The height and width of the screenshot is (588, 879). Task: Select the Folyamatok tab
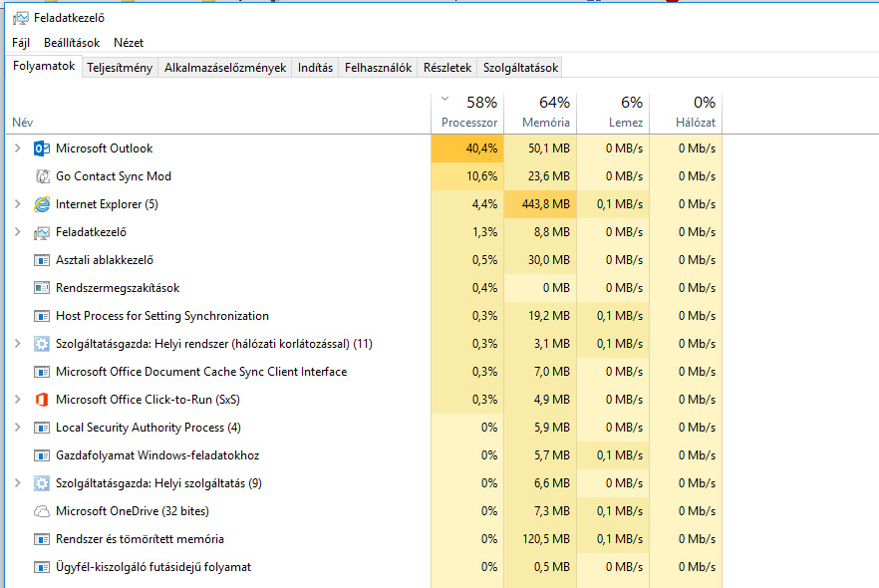click(44, 66)
